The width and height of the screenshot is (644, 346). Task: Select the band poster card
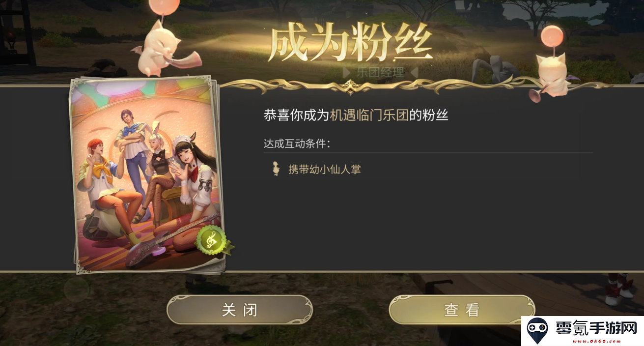146,174
